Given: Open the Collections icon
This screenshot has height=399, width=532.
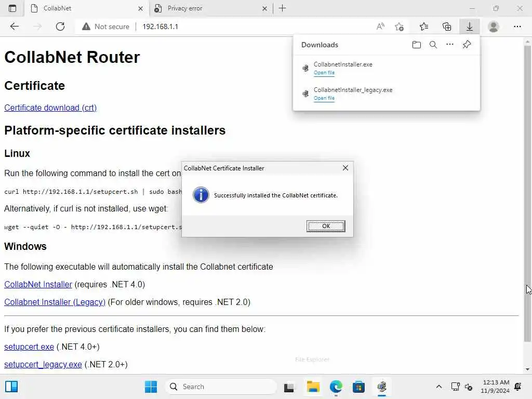Looking at the screenshot, I should pyautogui.click(x=447, y=26).
